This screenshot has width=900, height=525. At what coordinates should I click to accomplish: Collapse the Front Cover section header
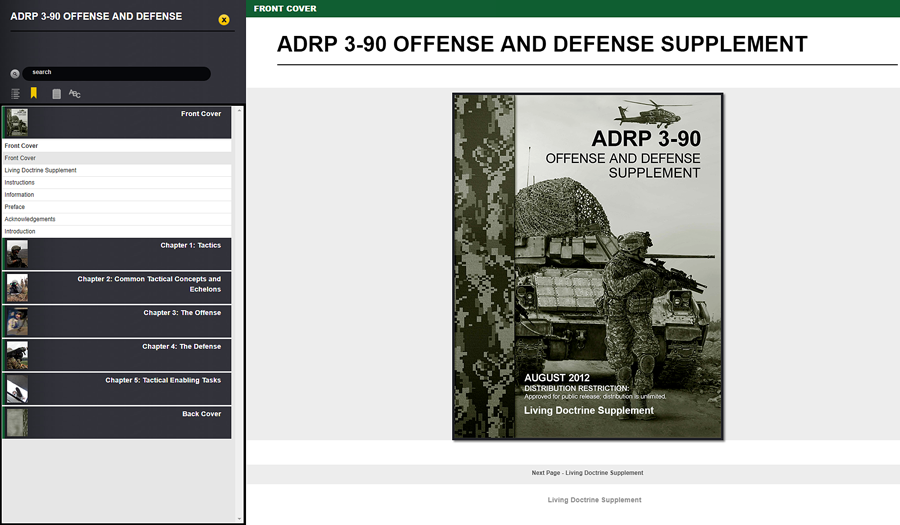tap(117, 122)
